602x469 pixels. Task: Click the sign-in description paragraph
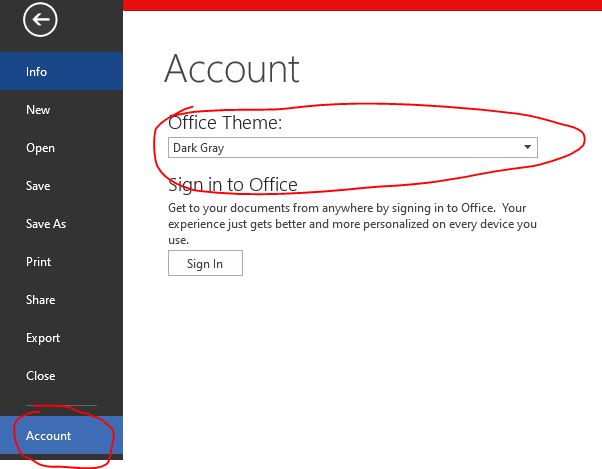click(350, 224)
